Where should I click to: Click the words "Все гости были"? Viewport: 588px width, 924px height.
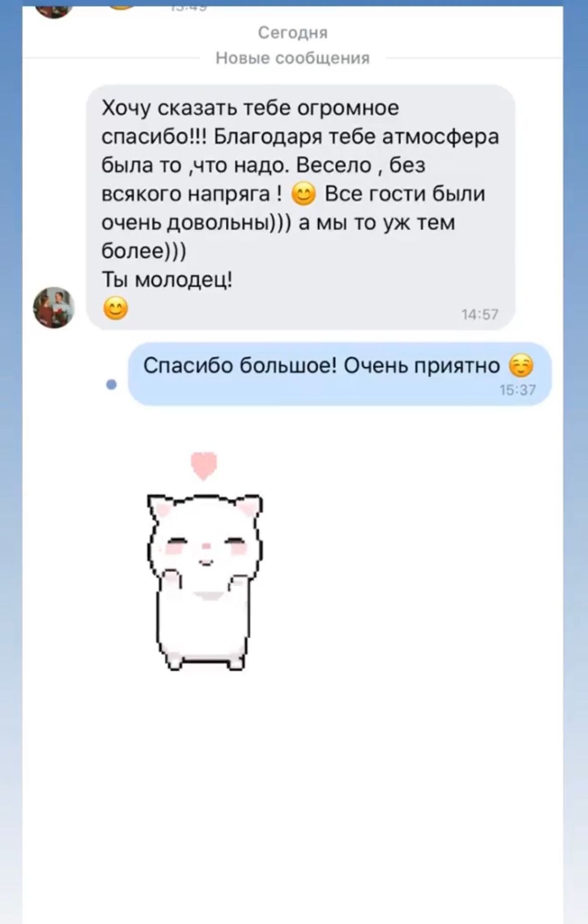pyautogui.click(x=405, y=194)
